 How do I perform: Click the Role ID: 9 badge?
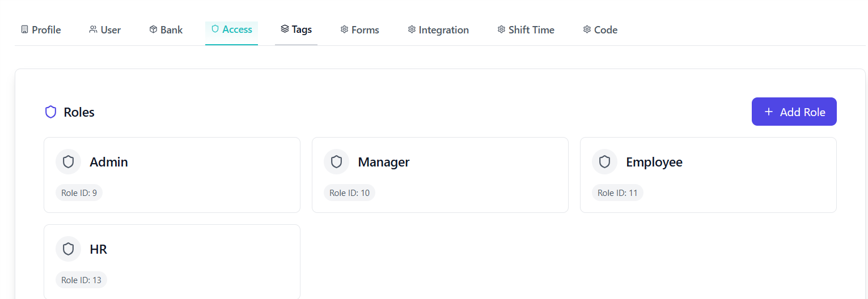coord(79,193)
